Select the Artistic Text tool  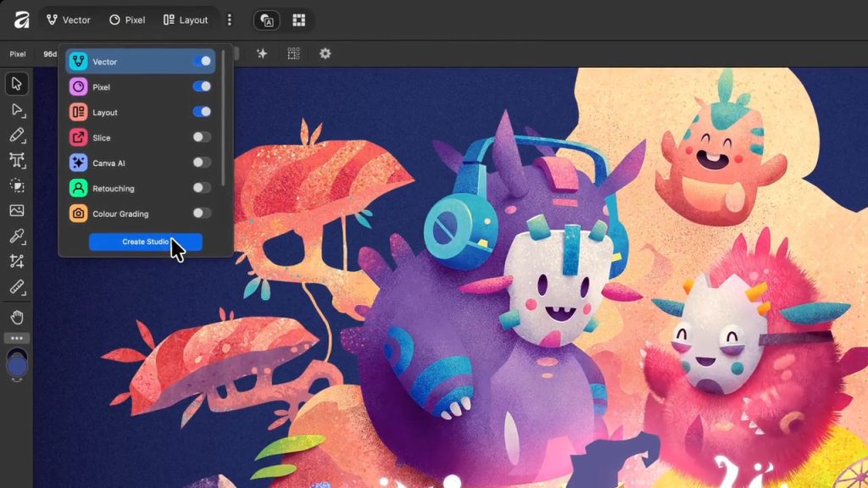coord(16,160)
